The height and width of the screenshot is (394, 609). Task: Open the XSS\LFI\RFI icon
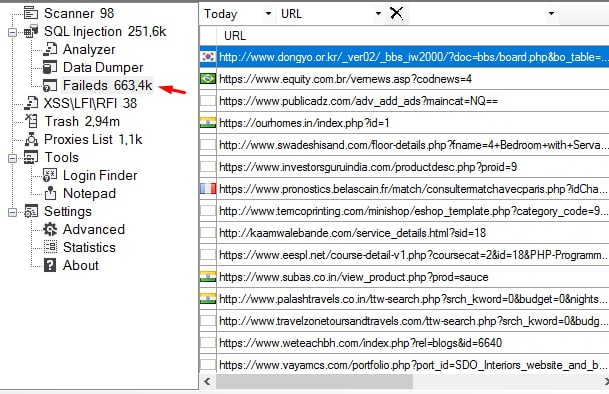click(31, 103)
